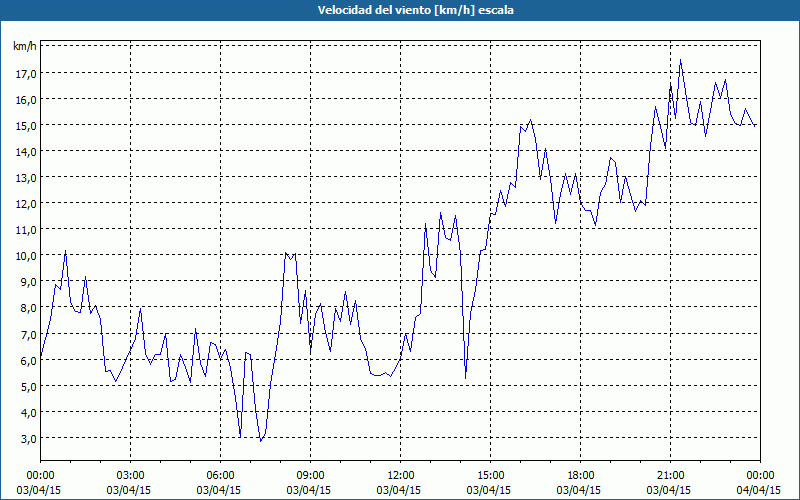Click the 3,0 y-axis label
The height and width of the screenshot is (500, 800).
(29, 439)
